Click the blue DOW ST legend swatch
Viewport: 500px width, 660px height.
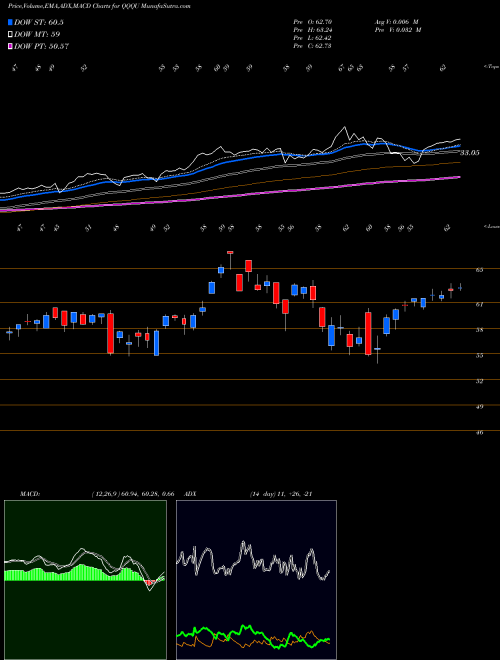pyautogui.click(x=10, y=22)
